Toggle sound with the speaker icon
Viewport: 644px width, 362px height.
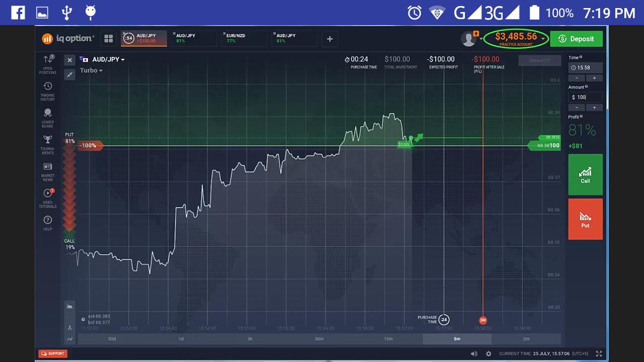click(x=474, y=353)
